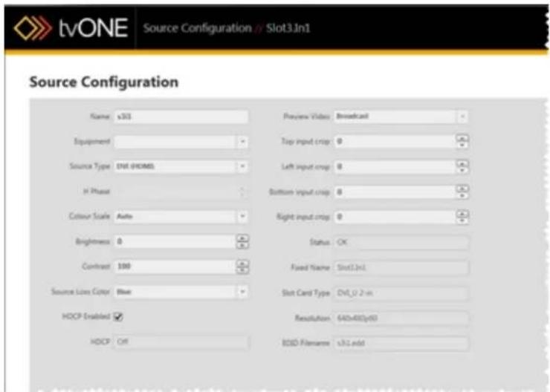Click the Status field showing OK

point(401,243)
